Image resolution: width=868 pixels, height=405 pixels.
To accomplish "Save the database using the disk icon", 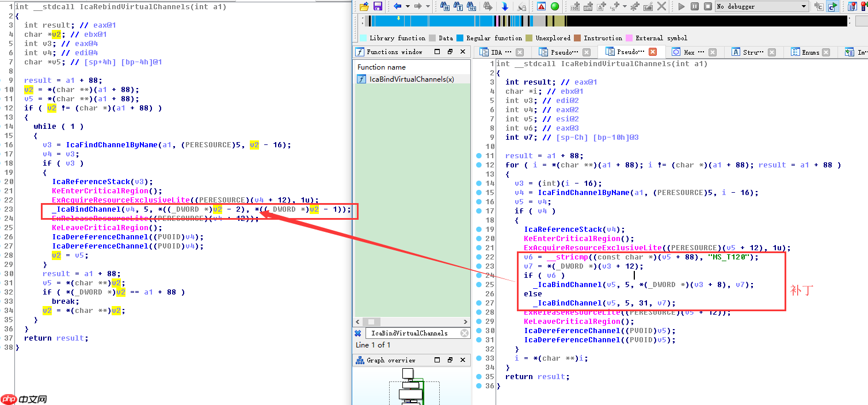I will 378,6.
